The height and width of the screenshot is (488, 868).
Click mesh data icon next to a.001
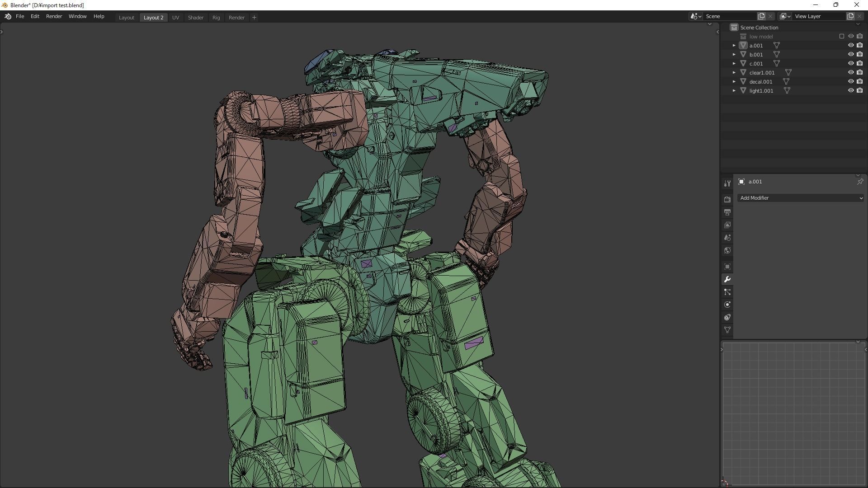(x=776, y=45)
